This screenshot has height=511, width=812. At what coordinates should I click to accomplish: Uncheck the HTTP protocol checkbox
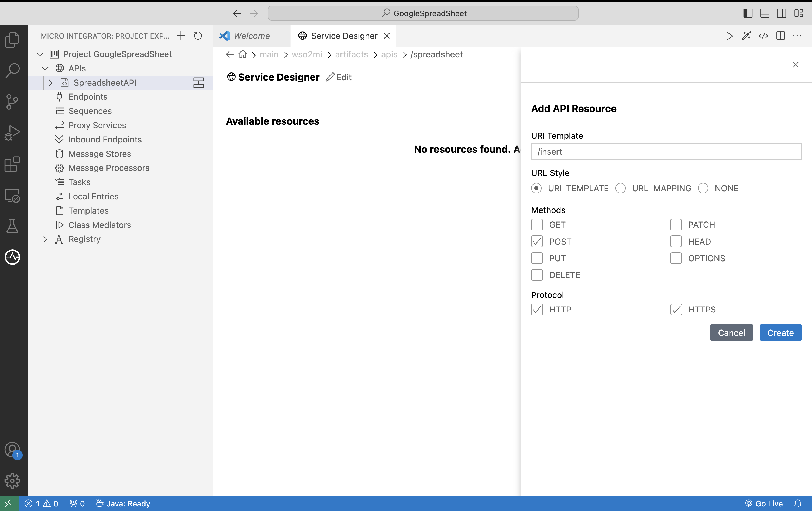click(537, 309)
